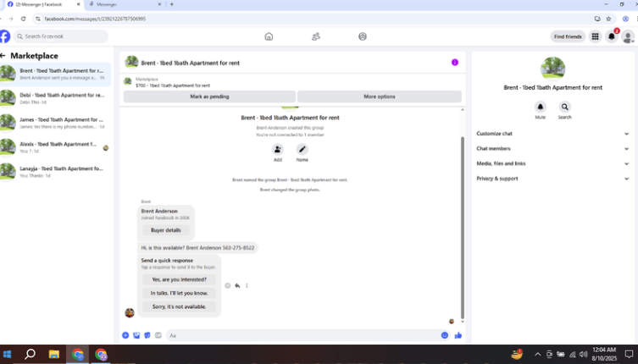This screenshot has height=364, width=638.
Task: Expand Media, files and links section
Action: tap(552, 163)
